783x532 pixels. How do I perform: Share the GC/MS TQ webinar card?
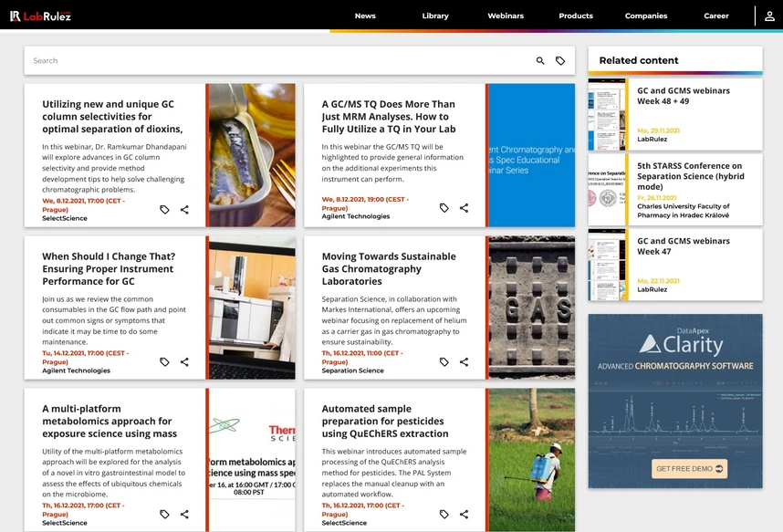point(464,208)
